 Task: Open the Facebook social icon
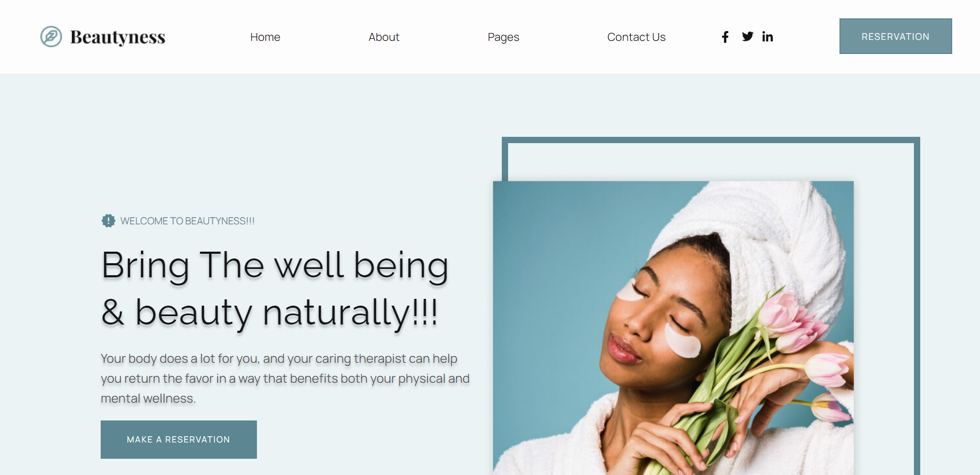coord(725,37)
